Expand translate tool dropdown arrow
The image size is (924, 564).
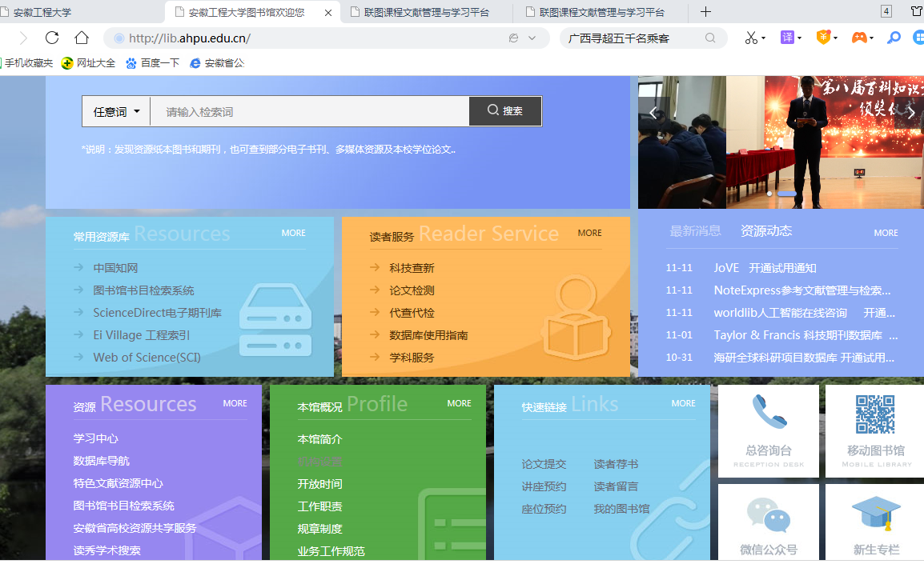pos(800,38)
